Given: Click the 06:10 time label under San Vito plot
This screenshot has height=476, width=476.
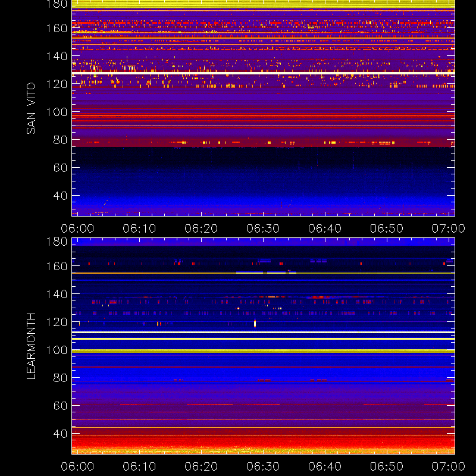Looking at the screenshot, I should tap(139, 228).
